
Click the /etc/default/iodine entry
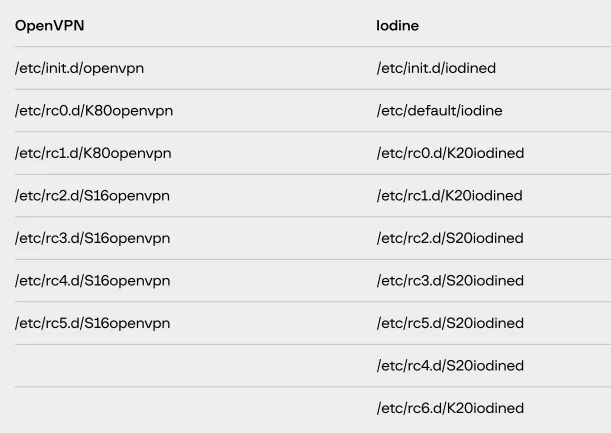439,111
